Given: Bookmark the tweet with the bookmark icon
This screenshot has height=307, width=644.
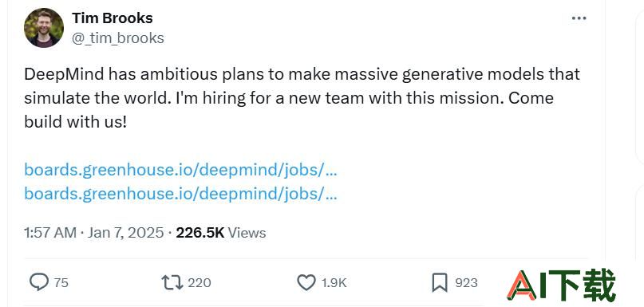Looking at the screenshot, I should pyautogui.click(x=440, y=283).
